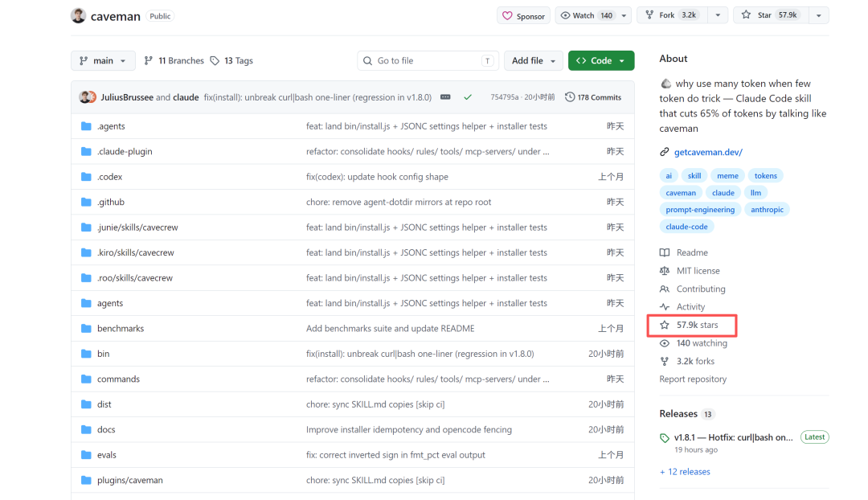The image size is (868, 500).
Task: Open the agents folder icon
Action: (x=86, y=303)
